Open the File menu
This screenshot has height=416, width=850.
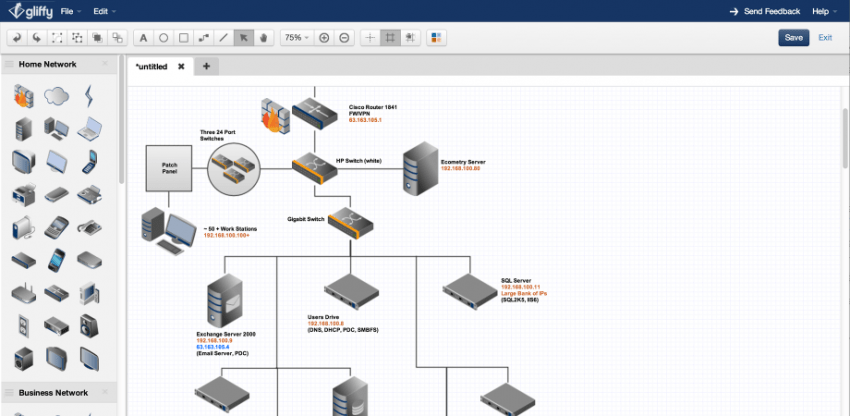(71, 11)
